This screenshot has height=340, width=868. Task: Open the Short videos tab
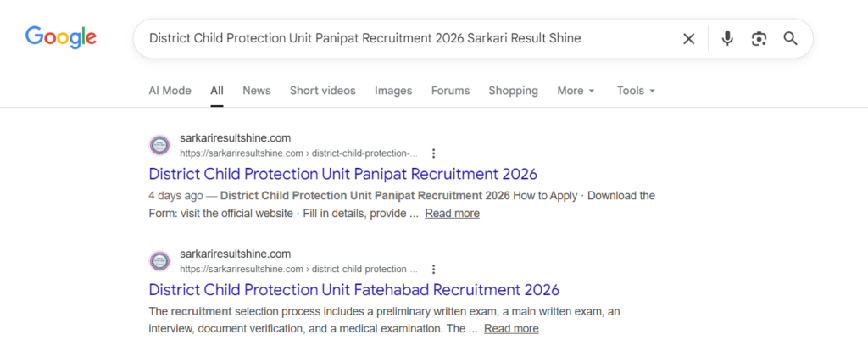322,91
